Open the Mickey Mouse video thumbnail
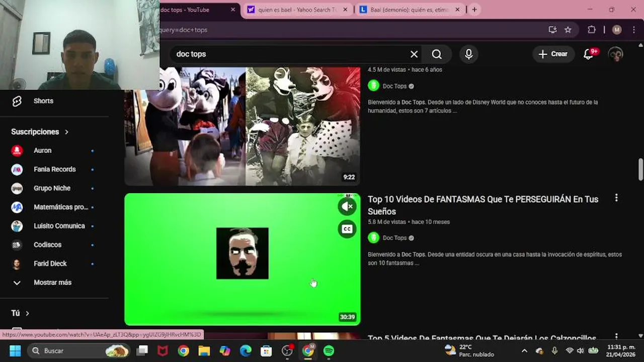This screenshot has height=362, width=644. pos(242,126)
